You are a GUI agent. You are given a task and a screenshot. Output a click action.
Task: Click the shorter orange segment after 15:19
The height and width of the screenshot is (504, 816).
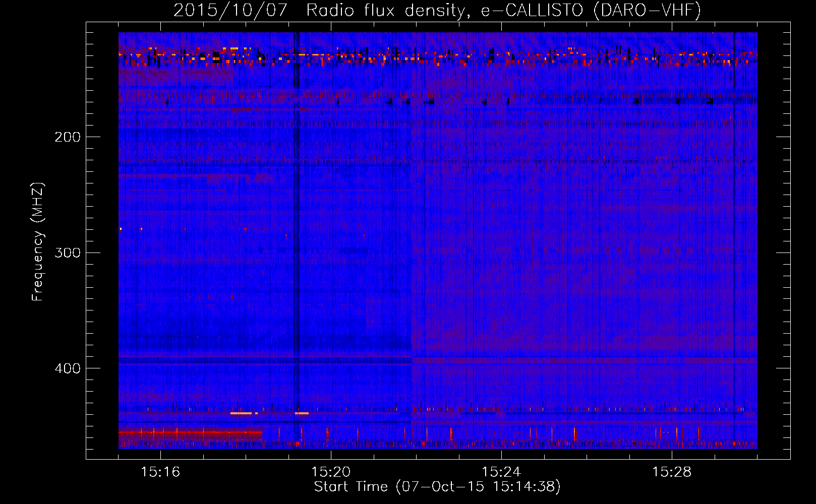pos(302,413)
